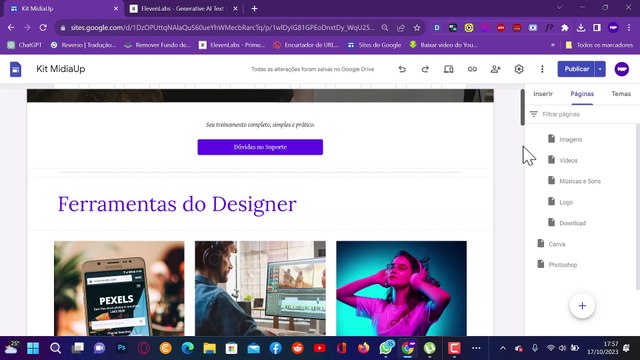The width and height of the screenshot is (640, 360).
Task: Close the ElevenLabs browser tab
Action: click(x=235, y=9)
